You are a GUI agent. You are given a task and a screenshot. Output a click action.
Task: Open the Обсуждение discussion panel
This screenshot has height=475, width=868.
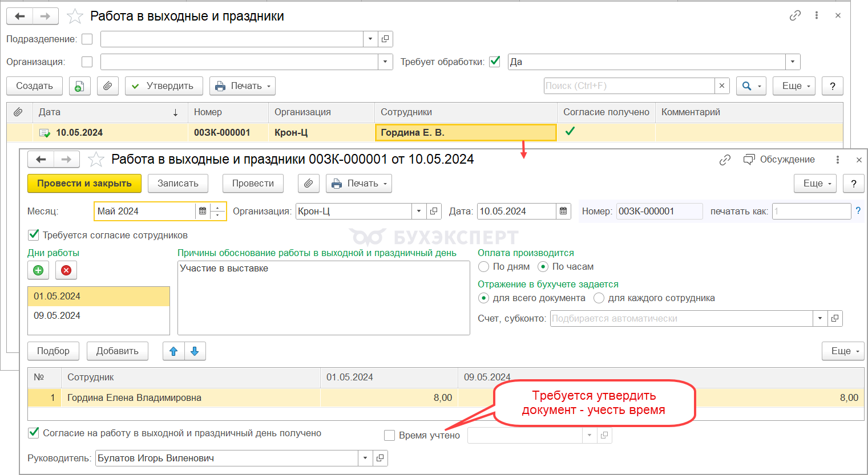[779, 160]
